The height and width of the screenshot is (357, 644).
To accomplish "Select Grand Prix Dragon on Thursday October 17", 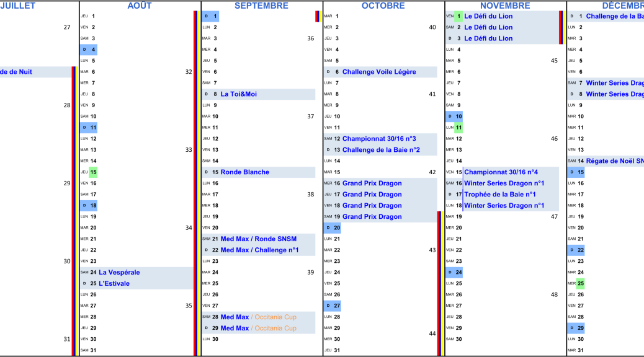I will tap(372, 195).
